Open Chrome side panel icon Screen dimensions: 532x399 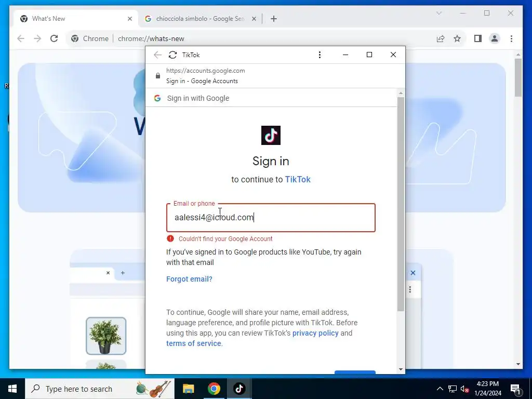[x=478, y=38]
